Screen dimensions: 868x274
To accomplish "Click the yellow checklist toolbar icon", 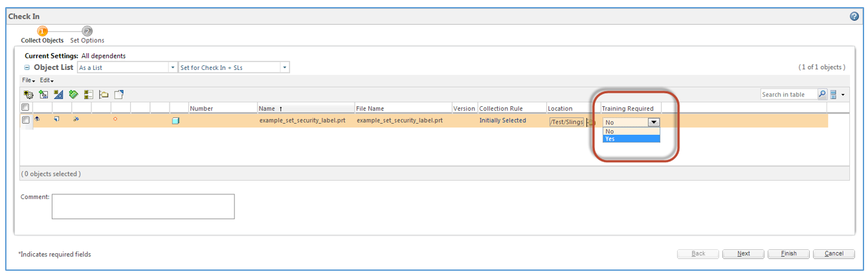I will pyautogui.click(x=89, y=95).
